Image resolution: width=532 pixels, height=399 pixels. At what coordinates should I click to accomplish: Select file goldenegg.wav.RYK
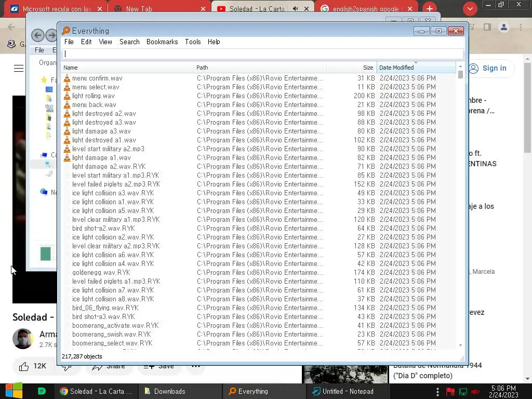point(101,272)
